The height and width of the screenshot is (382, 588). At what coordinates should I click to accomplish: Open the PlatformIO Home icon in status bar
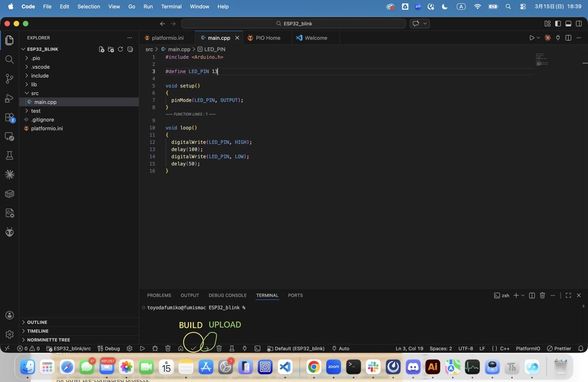coord(181,348)
